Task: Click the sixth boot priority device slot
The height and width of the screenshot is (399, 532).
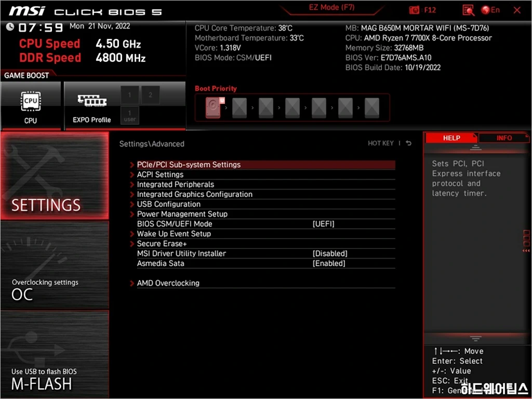Action: coord(345,108)
